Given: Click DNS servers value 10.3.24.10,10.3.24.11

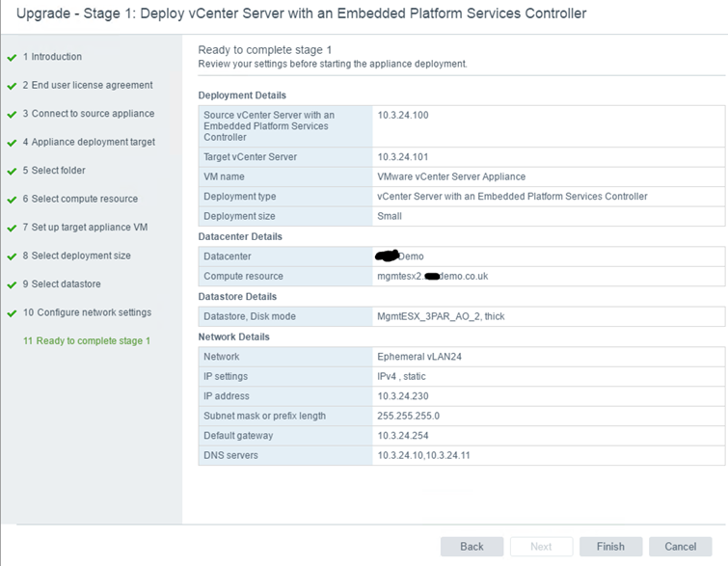Looking at the screenshot, I should coord(423,455).
